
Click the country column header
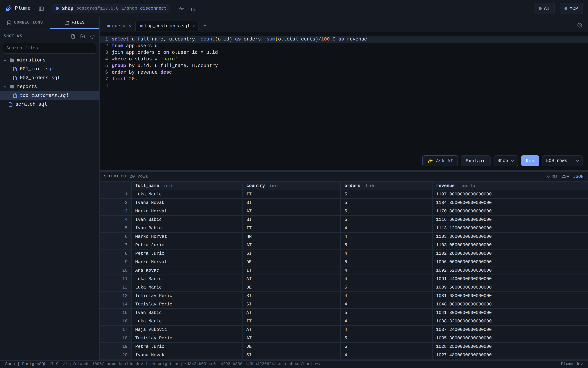[291, 186]
